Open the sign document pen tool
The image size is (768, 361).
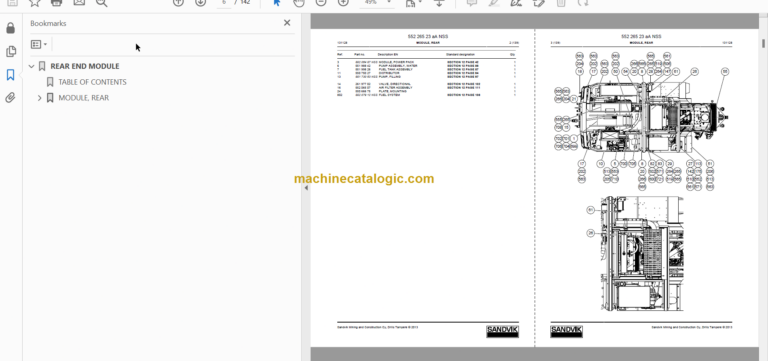pyautogui.click(x=516, y=3)
